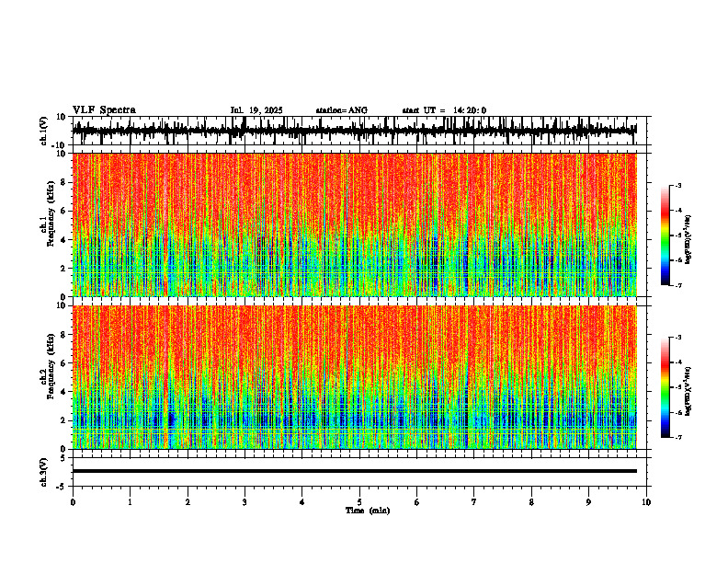
Task: Click the "station= ANG" header label
Action: [x=341, y=110]
